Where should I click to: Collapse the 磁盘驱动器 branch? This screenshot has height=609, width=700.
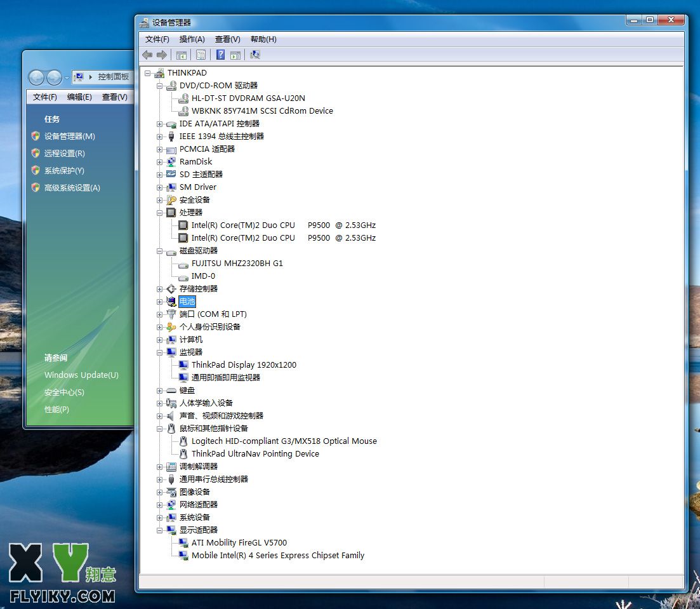[x=159, y=251]
